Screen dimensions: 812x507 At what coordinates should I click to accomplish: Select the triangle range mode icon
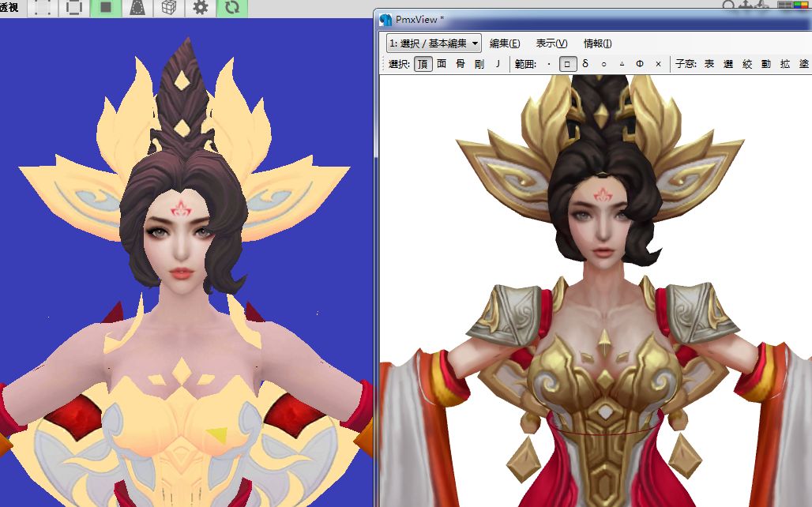coord(622,64)
